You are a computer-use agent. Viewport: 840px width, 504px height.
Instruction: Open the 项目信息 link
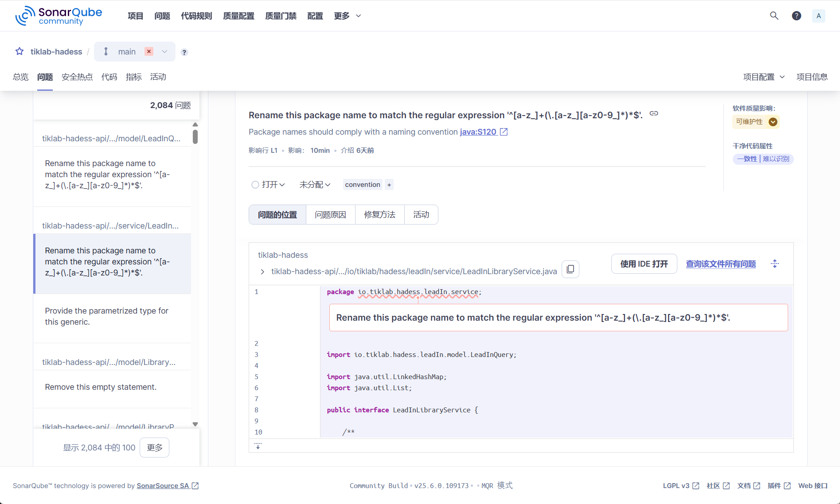point(812,77)
